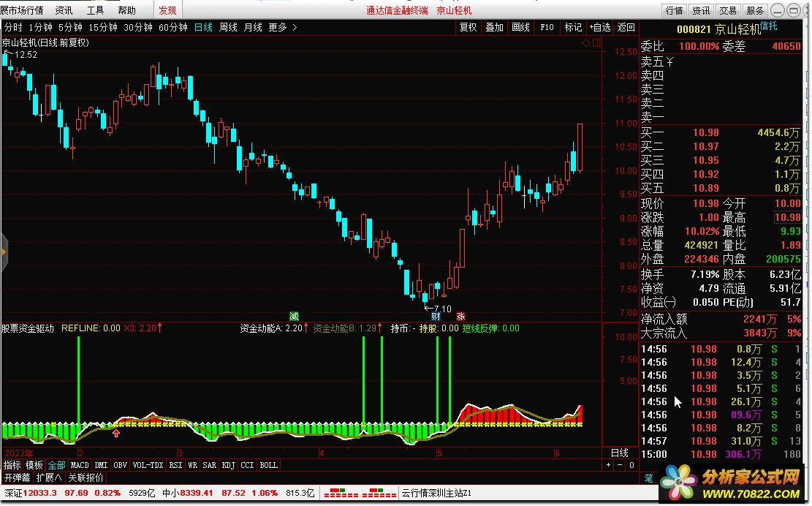Switch to the 5分钟 period

70,28
